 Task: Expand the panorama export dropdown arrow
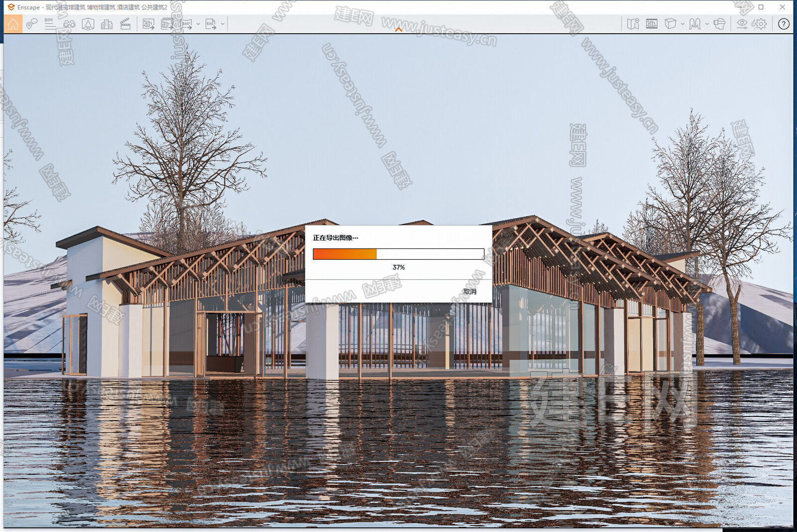click(x=198, y=24)
